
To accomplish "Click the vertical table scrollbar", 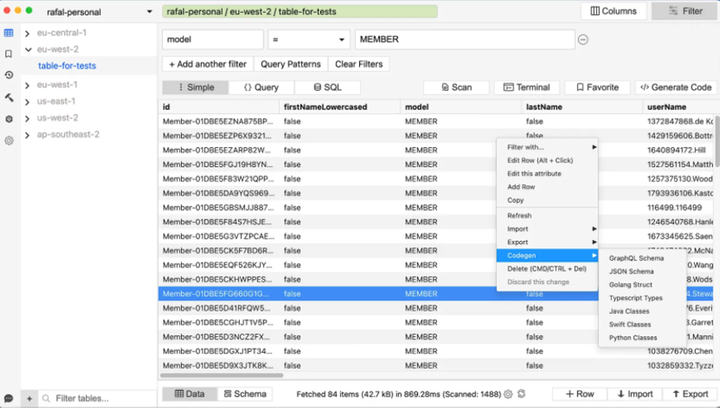I will (x=717, y=141).
